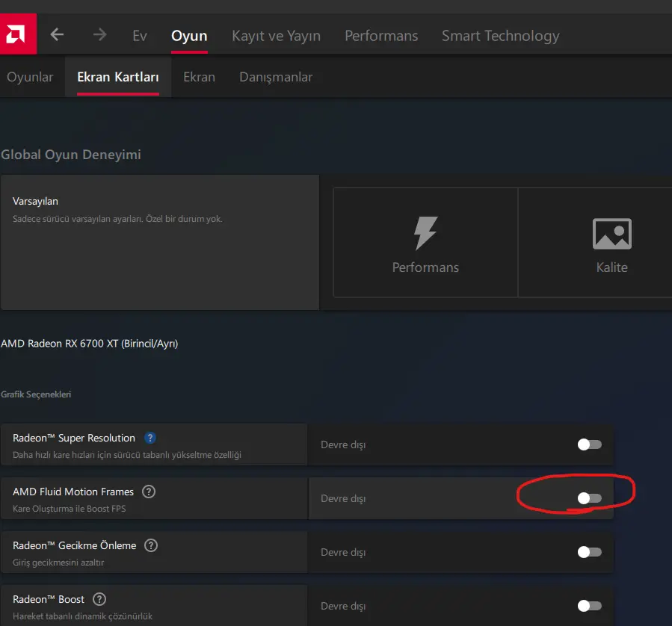Click Devre dışı text for Fluid Motion Frames
The image size is (672, 626).
(343, 498)
